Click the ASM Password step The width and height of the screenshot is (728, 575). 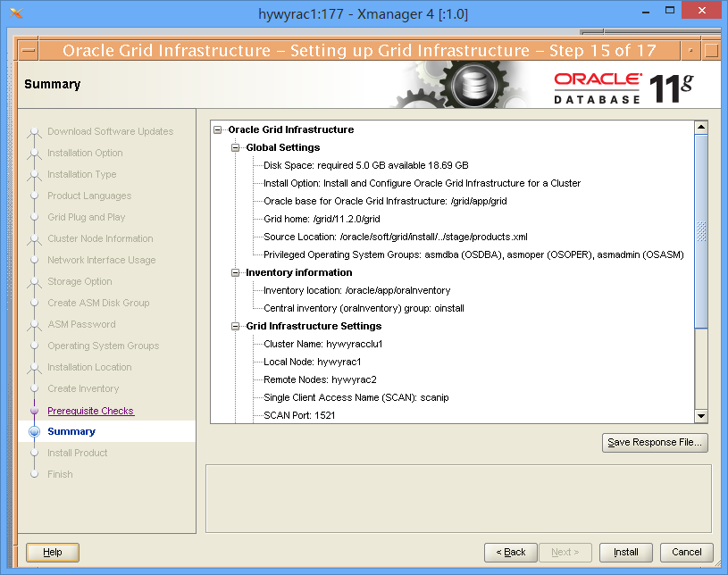click(x=81, y=324)
